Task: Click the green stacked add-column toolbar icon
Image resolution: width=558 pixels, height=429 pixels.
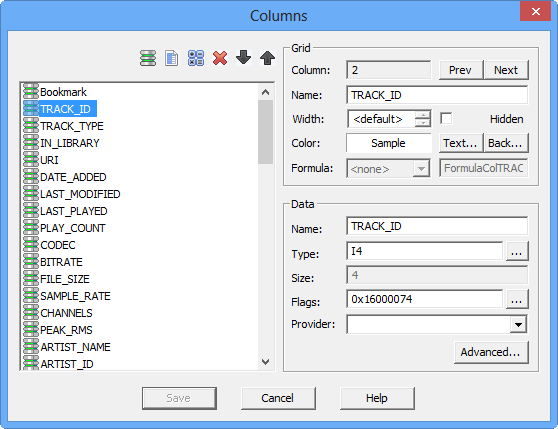Action: coord(148,58)
